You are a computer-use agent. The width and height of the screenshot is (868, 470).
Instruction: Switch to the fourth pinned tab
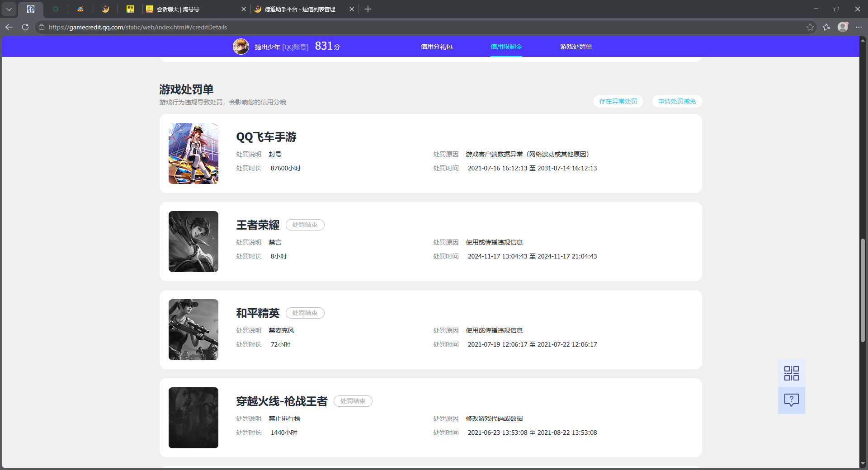coord(105,9)
